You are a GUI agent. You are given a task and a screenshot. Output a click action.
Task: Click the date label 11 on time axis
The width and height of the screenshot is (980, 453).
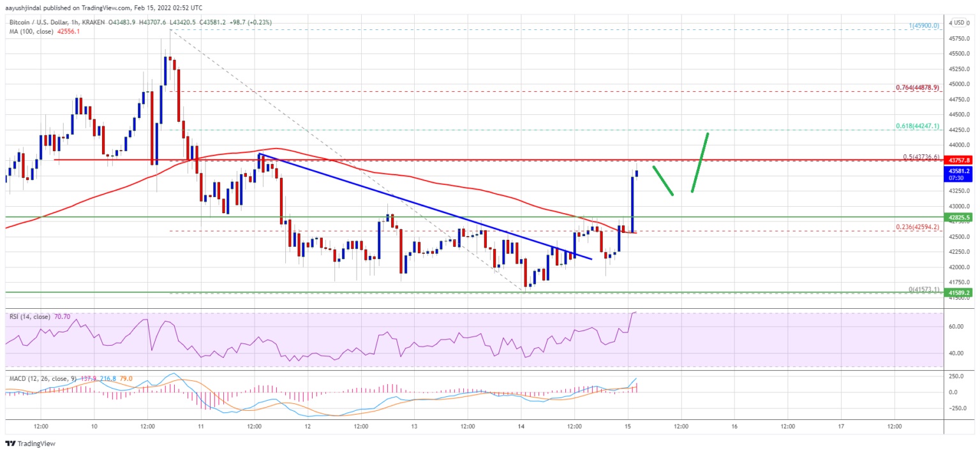(200, 426)
